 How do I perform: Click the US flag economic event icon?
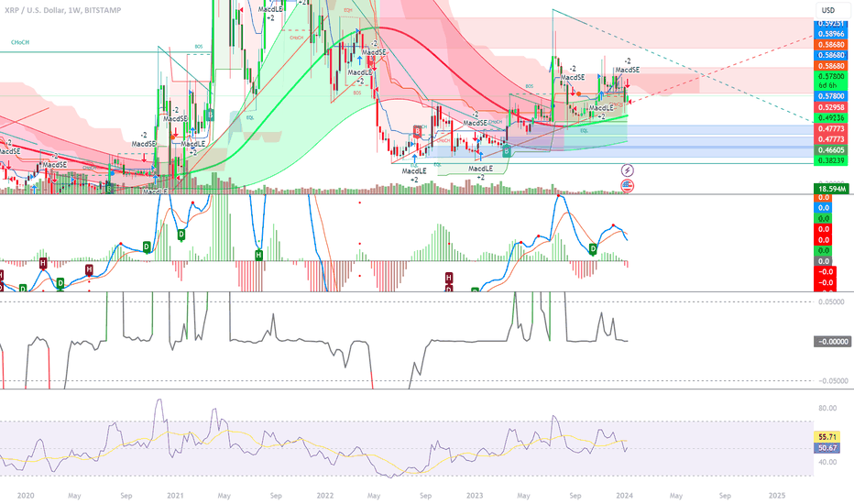(x=628, y=186)
